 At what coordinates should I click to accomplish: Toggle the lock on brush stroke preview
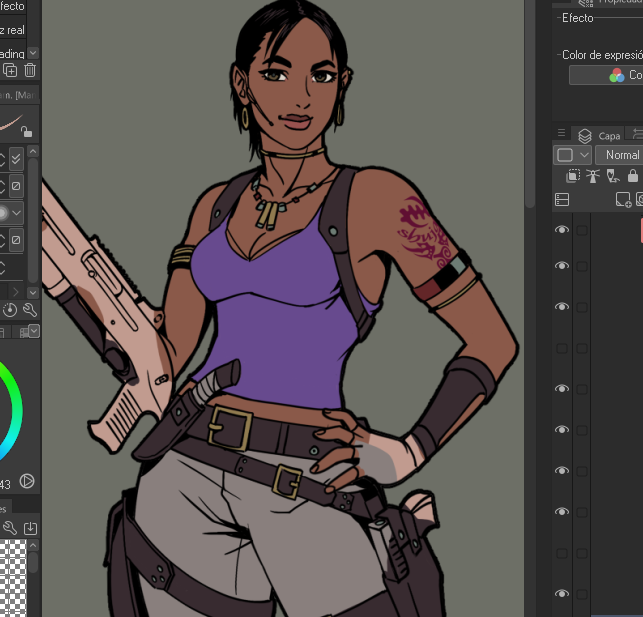point(26,132)
